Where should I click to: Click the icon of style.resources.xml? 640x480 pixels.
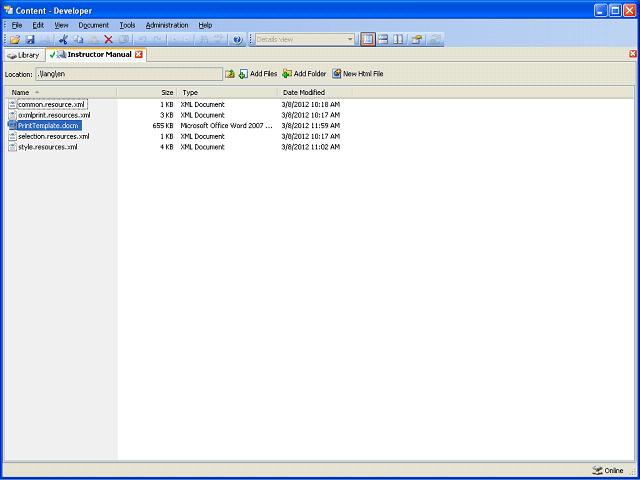pyautogui.click(x=13, y=147)
